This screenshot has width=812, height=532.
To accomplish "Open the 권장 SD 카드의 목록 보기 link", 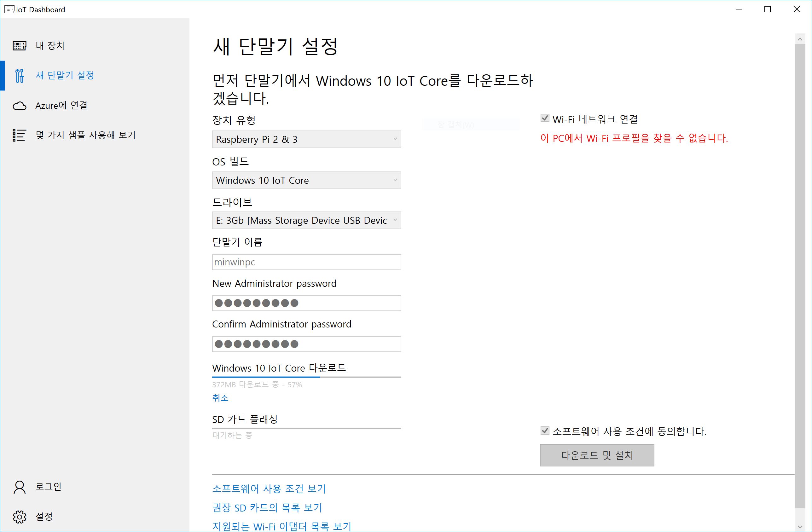I will click(267, 508).
